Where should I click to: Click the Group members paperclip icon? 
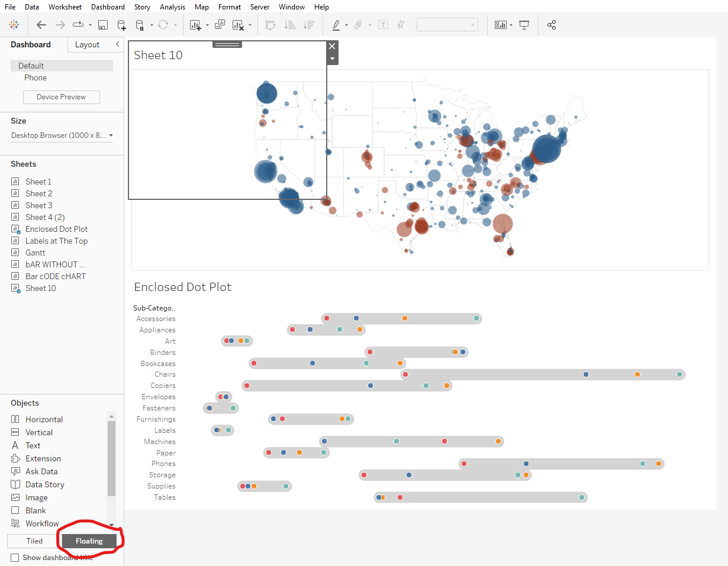pyautogui.click(x=358, y=25)
